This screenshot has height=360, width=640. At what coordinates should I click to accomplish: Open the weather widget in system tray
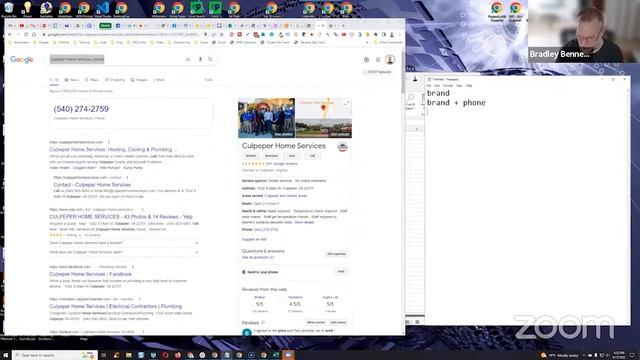(560, 355)
